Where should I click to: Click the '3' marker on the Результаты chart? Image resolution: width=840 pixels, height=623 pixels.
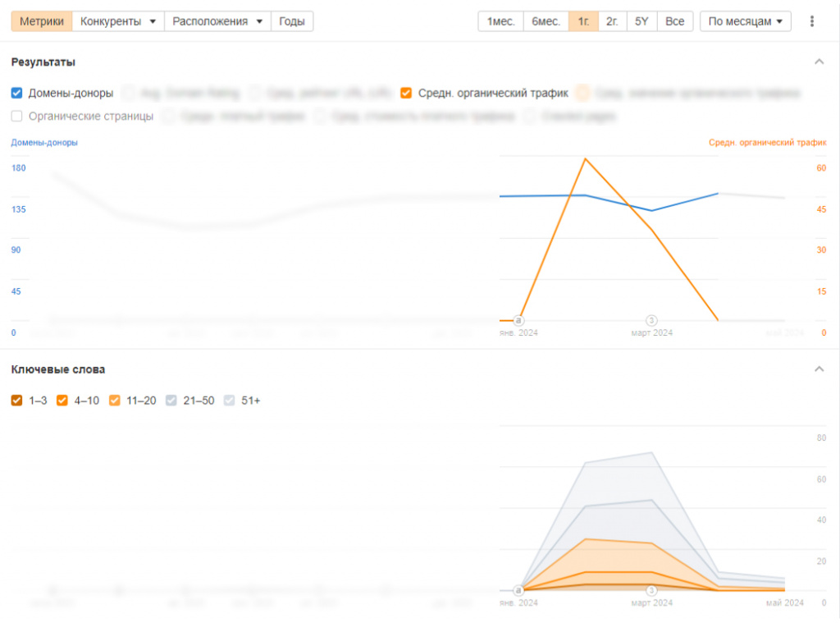point(651,321)
